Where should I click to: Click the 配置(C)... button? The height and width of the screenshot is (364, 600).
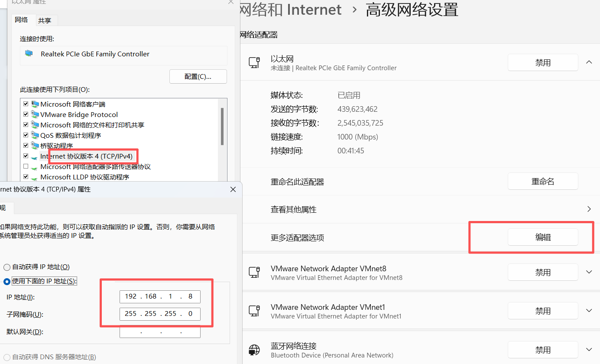click(198, 77)
